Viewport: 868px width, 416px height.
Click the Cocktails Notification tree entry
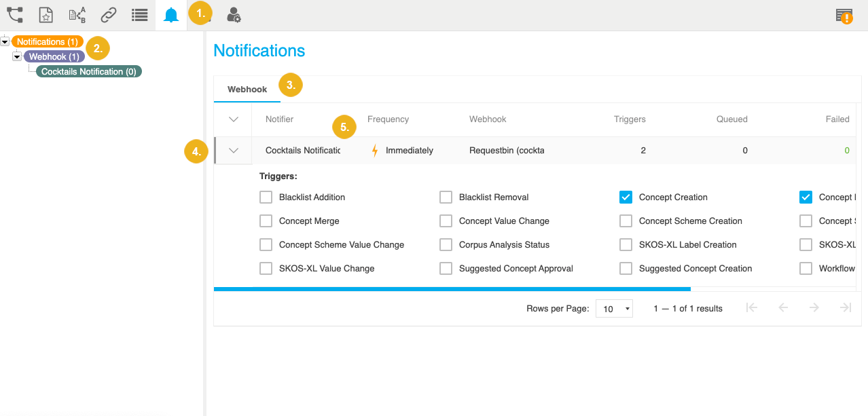88,71
